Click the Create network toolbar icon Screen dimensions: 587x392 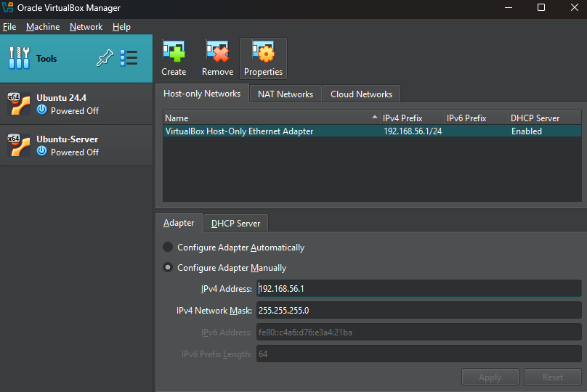point(174,58)
